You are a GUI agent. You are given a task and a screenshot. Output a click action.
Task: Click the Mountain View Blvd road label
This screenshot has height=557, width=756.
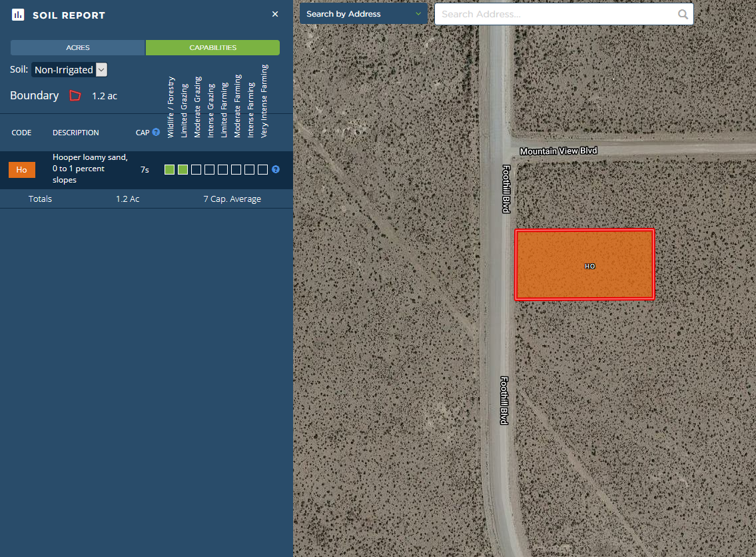pos(558,151)
